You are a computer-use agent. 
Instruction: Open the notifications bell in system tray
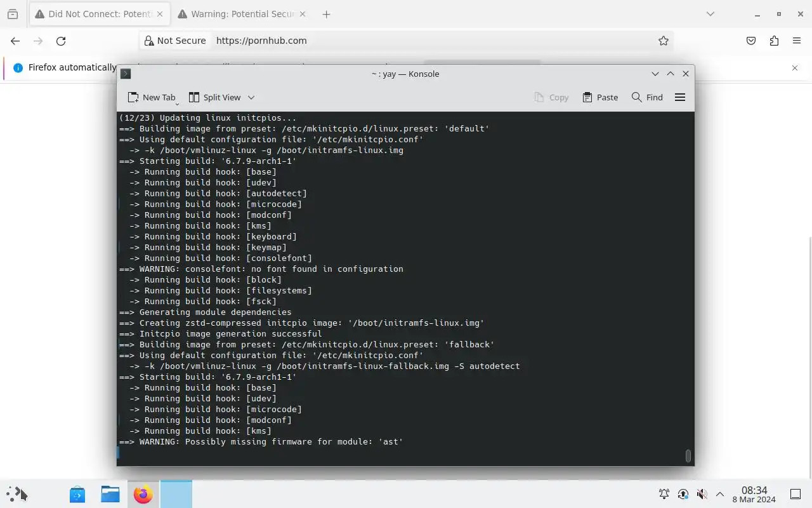(x=664, y=494)
